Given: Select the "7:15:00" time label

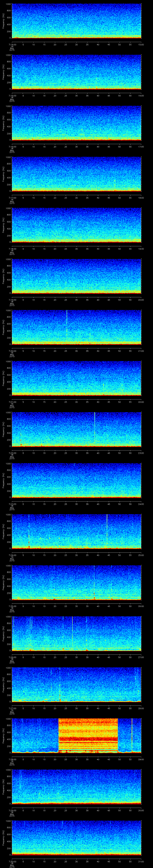Looking at the screenshot, I should (12, 96).
